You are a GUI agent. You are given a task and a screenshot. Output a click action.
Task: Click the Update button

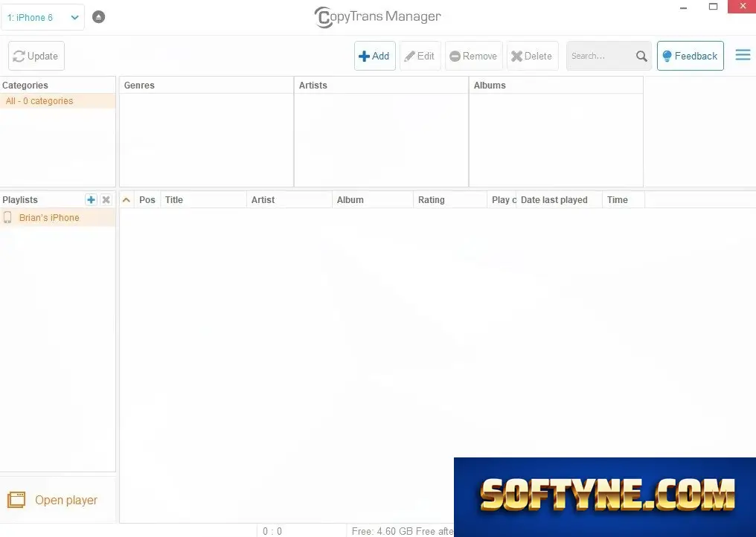pyautogui.click(x=36, y=56)
